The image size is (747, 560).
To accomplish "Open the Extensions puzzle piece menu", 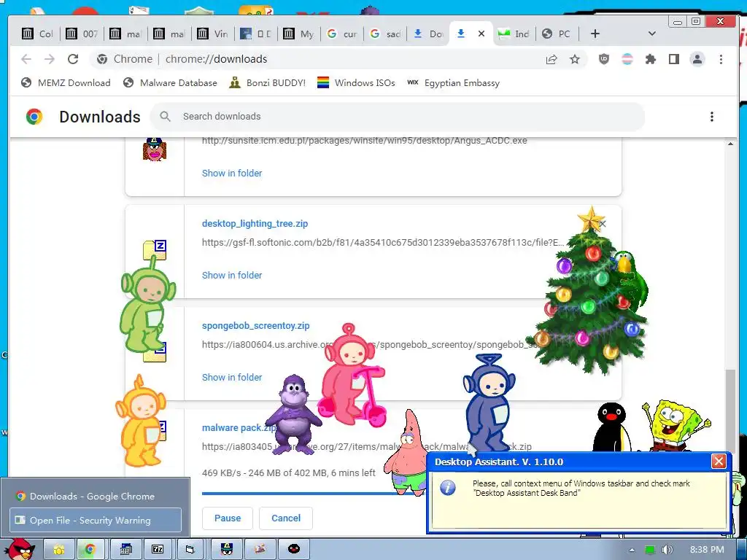I will [650, 59].
